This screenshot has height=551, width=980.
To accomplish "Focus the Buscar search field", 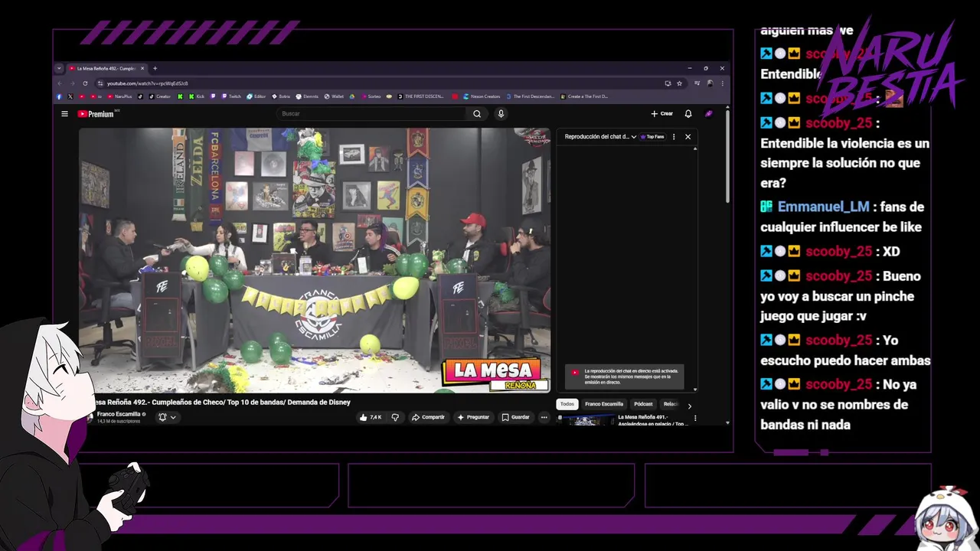I will coord(371,114).
